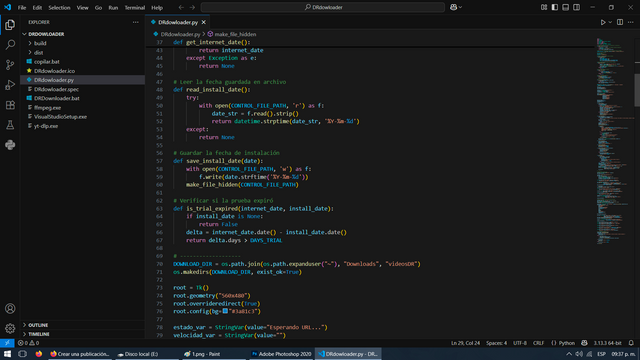Image resolution: width=640 pixels, height=360 pixels.
Task: Open the Extensions view
Action: pyautogui.click(x=10, y=105)
